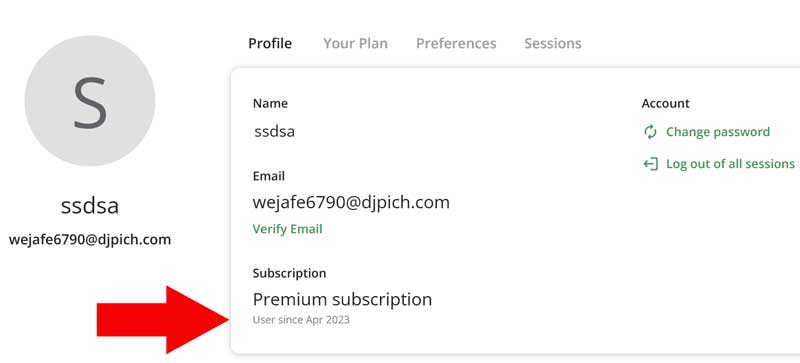Click the big red arrow graphic

pyautogui.click(x=163, y=320)
